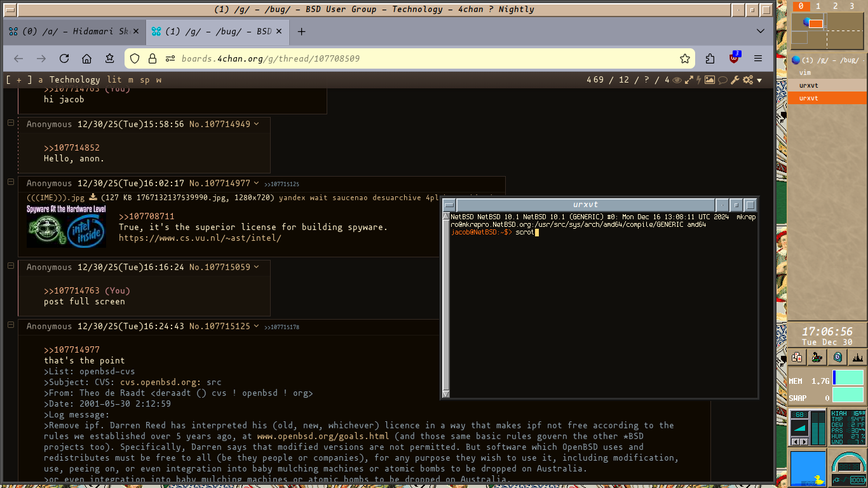The width and height of the screenshot is (868, 488).
Task: Hide post No.107714949 with its minus box
Action: (x=11, y=123)
